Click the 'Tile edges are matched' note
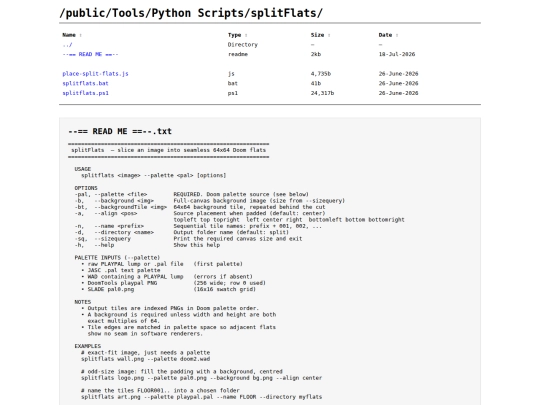 click(178, 330)
